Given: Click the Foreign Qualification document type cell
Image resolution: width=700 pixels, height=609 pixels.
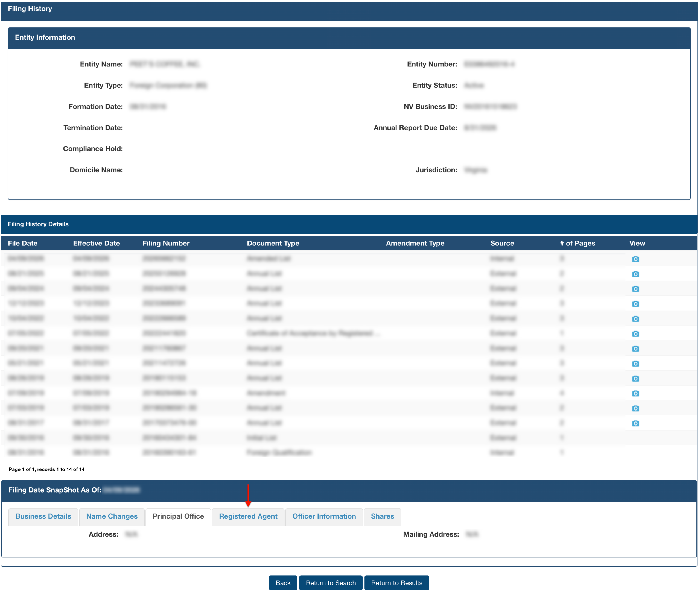Looking at the screenshot, I should pos(279,453).
